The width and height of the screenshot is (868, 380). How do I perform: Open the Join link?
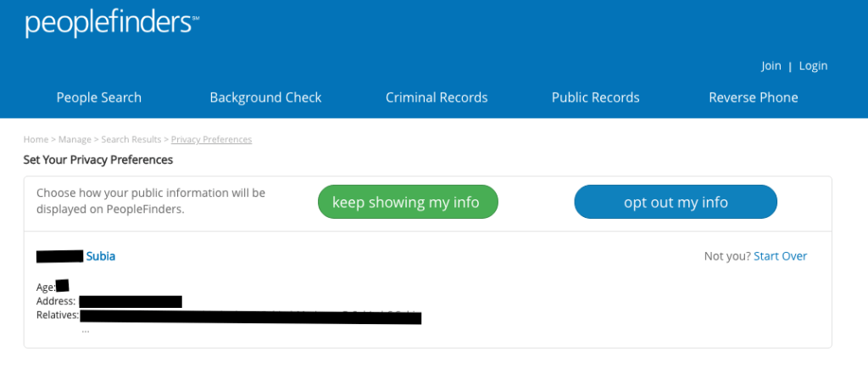coord(771,66)
